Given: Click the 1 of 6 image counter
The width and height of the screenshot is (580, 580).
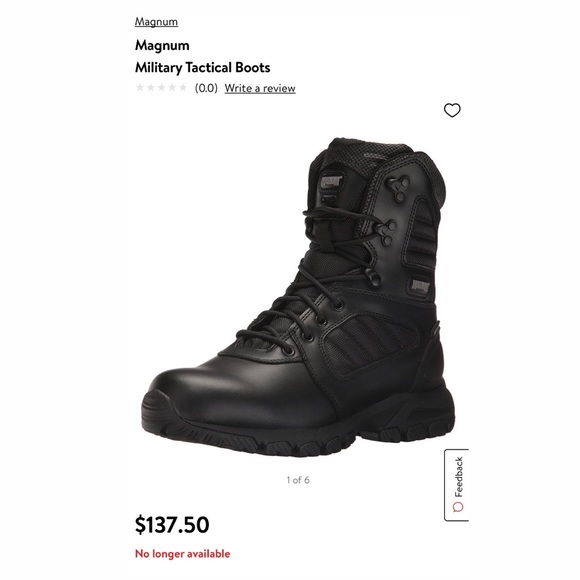Looking at the screenshot, I should point(298,480).
